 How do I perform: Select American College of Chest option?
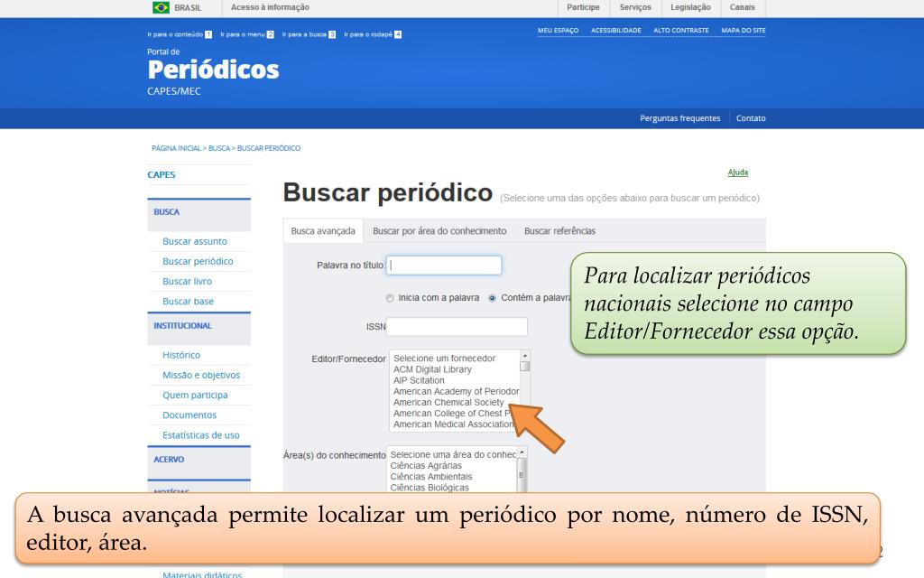pos(451,414)
